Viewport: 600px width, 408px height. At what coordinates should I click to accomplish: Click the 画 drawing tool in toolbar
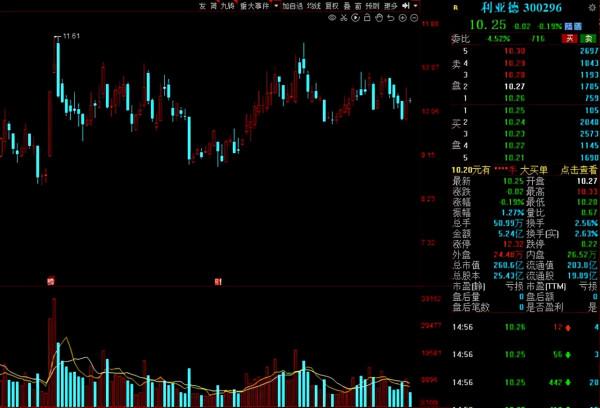357,6
